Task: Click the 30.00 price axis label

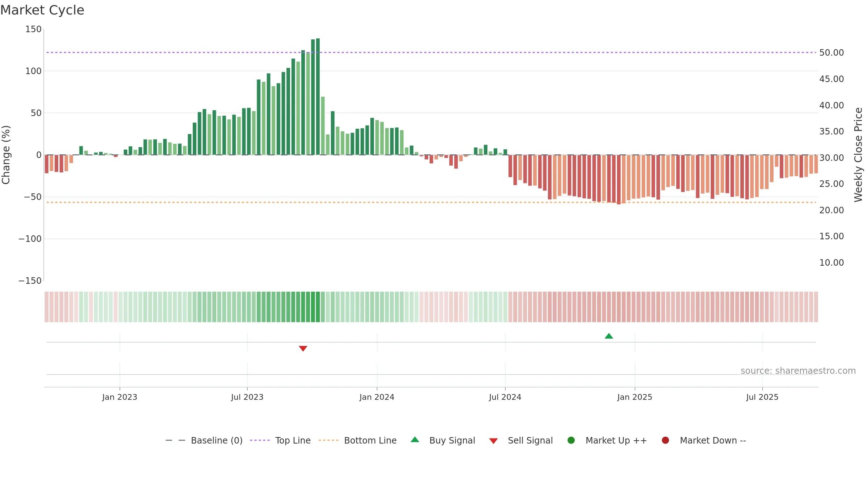Action: click(831, 158)
